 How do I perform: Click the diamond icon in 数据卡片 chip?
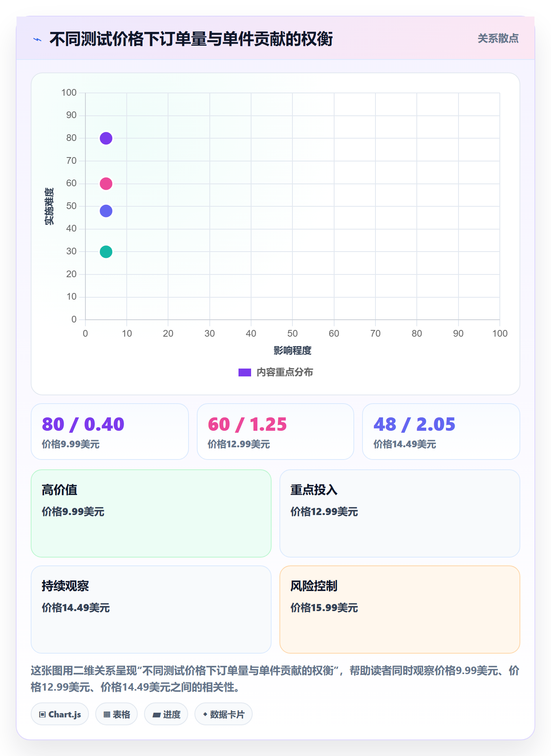pyautogui.click(x=205, y=714)
